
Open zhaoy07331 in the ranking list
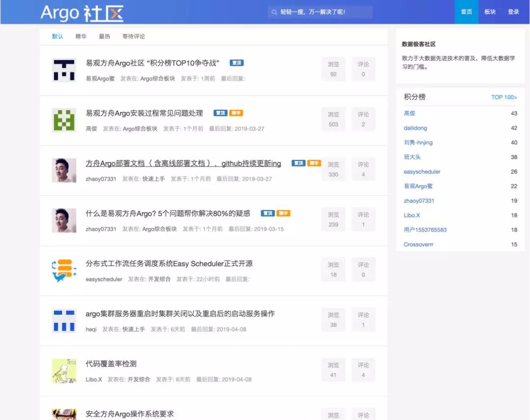tap(419, 201)
